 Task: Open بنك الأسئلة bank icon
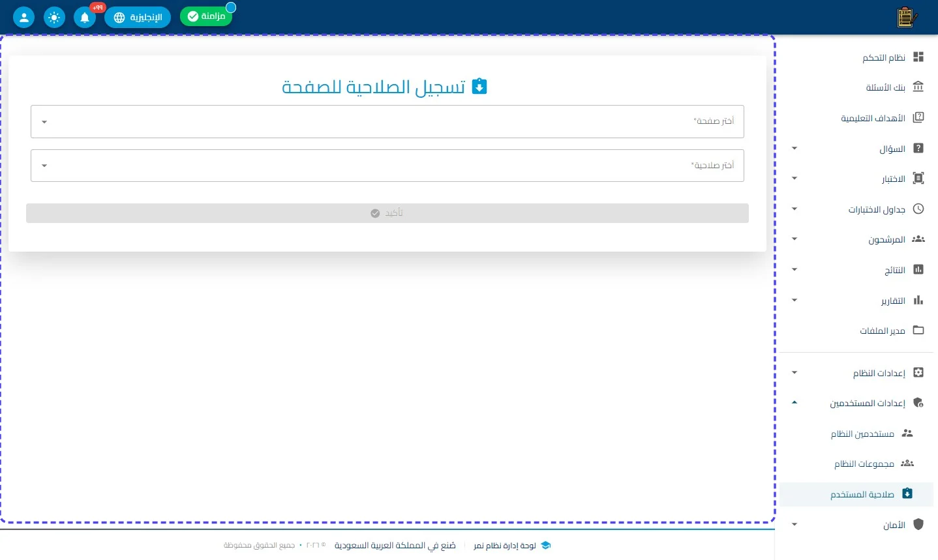tap(918, 87)
